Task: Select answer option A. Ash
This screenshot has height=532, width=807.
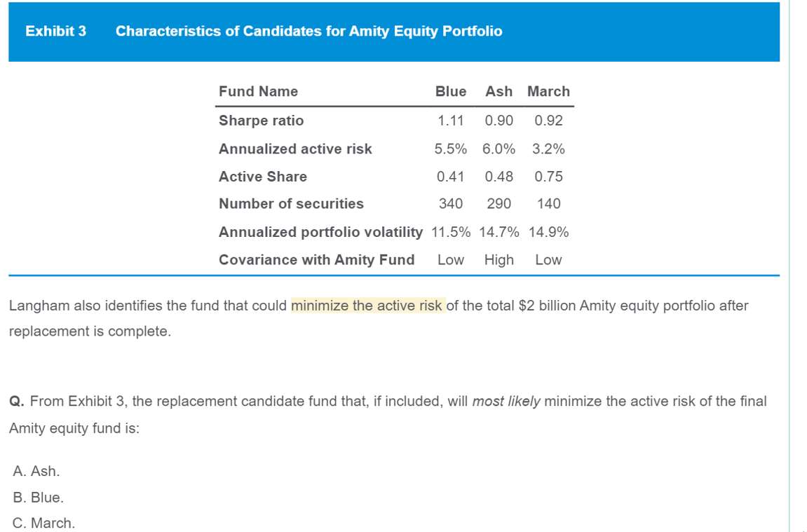Action: tap(36, 472)
